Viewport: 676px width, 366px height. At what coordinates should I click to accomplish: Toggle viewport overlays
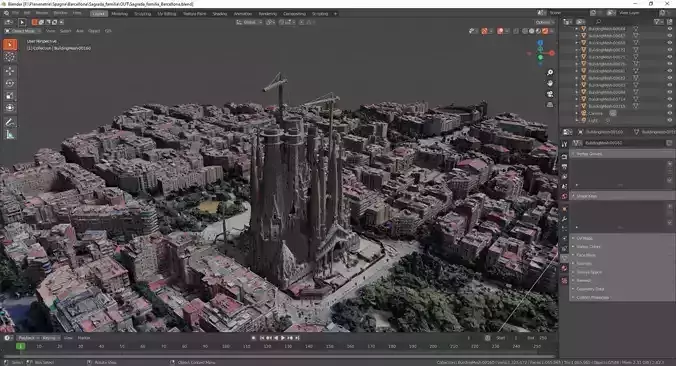(500, 31)
